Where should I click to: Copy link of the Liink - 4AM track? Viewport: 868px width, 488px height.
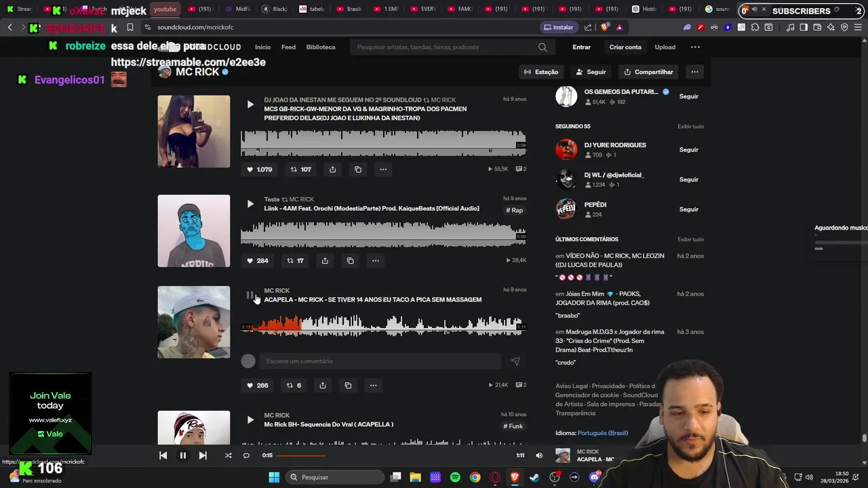point(350,260)
